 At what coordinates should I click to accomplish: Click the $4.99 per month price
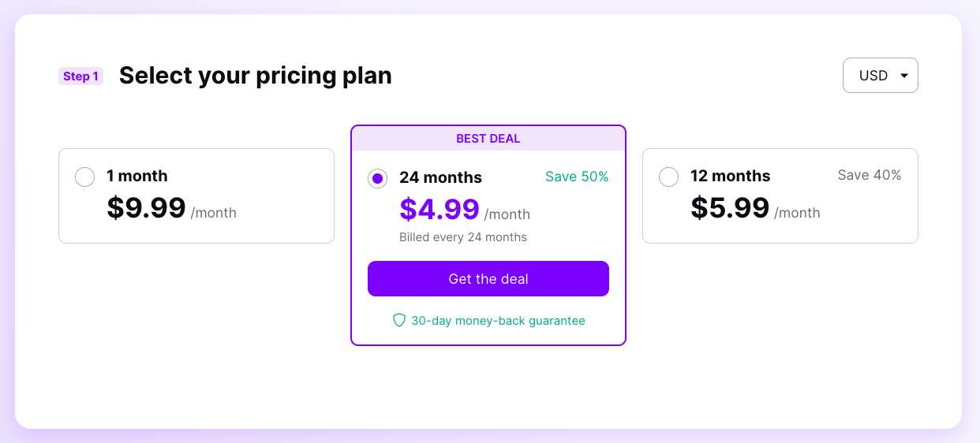pos(465,210)
